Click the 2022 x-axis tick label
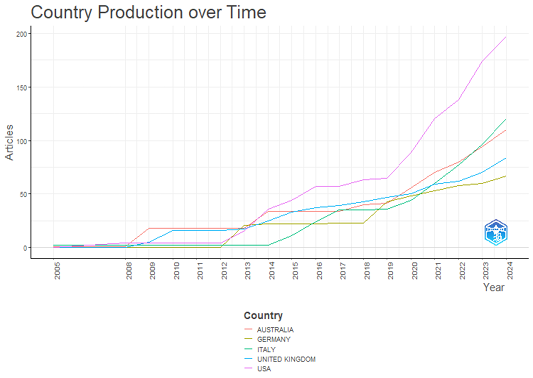This screenshot has height=378, width=533. pos(462,270)
